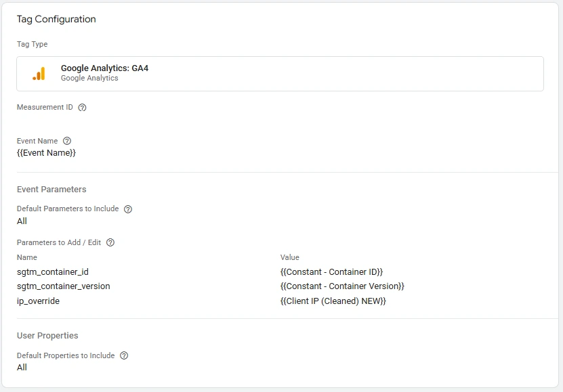Viewport: 563px width, 392px height.
Task: Click help icon for Default Properties to Include
Action: coord(124,356)
